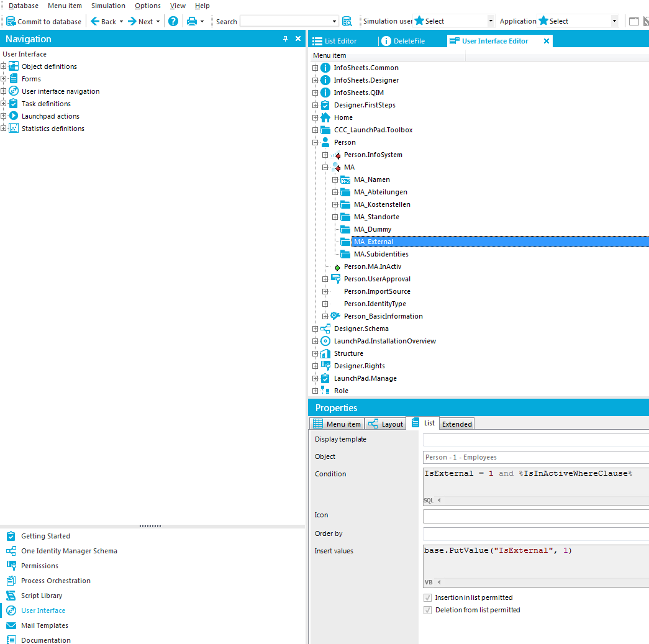The image size is (649, 644).
Task: Click the Structure building icon
Action: 325,353
